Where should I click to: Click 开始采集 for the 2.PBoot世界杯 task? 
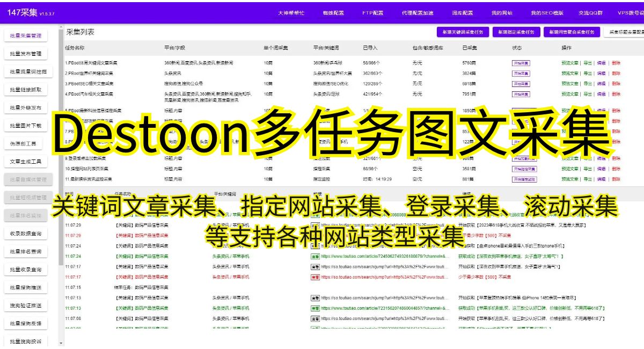coord(521,73)
